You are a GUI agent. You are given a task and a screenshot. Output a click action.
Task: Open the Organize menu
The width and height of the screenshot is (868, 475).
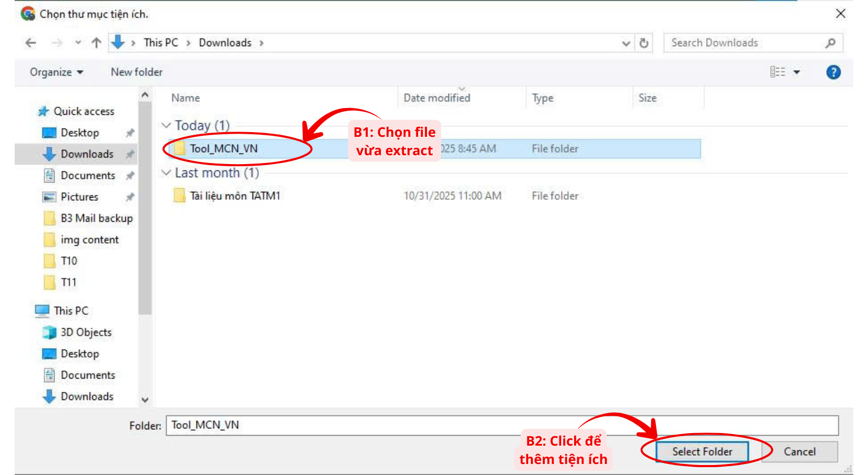pyautogui.click(x=56, y=72)
